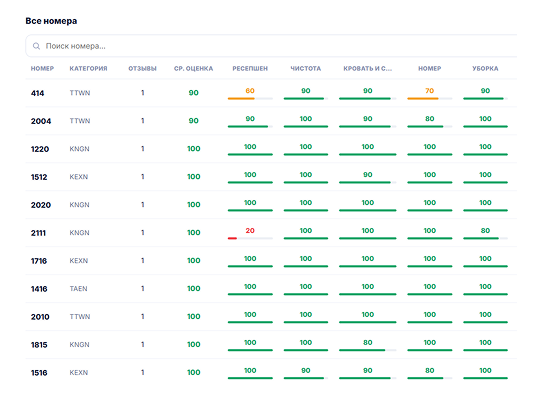Screen dimensions: 536x402
Task: Open room 2004 row
Action: [x=271, y=121]
